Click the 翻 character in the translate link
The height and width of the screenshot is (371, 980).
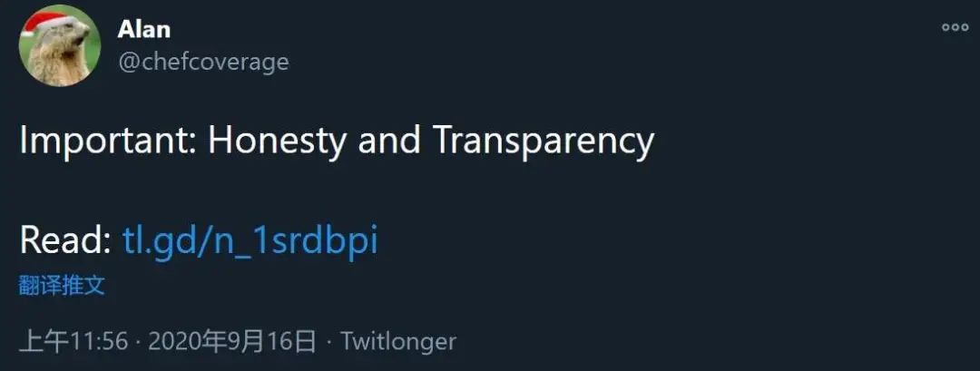point(29,286)
